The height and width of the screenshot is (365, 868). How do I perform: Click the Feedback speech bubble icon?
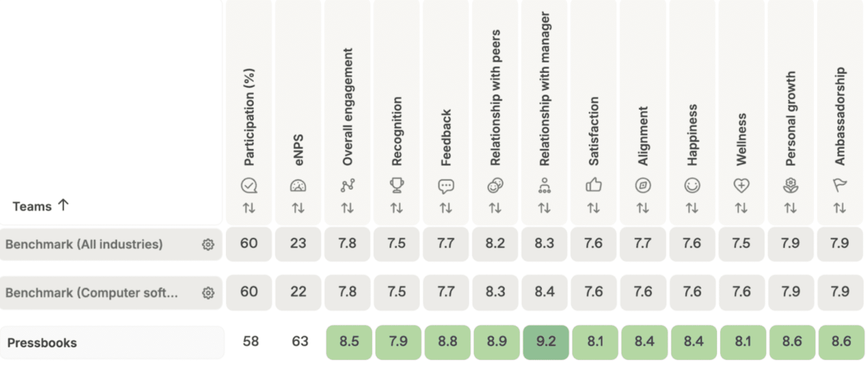pos(446,186)
